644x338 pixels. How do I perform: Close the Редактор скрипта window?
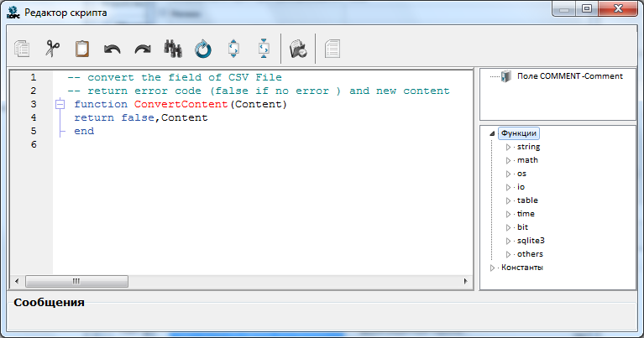618,9
